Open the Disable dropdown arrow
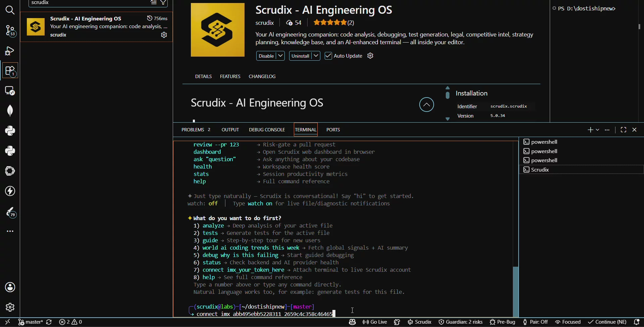The width and height of the screenshot is (644, 327). pyautogui.click(x=280, y=56)
